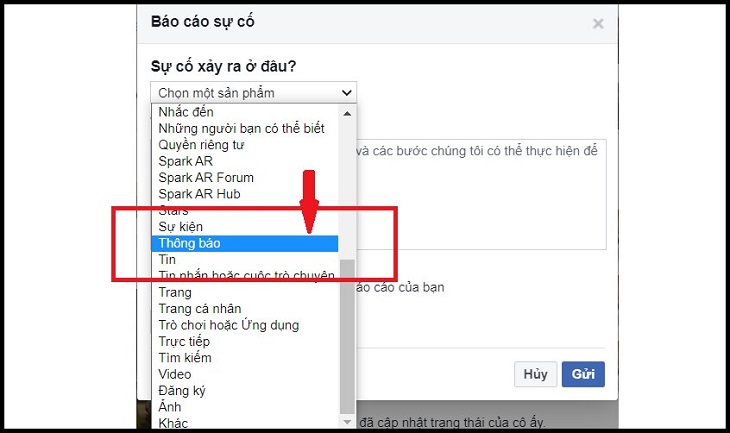Viewport: 730px width, 433px height.
Task: Choose Những người bạn có thể biết
Action: [245, 129]
